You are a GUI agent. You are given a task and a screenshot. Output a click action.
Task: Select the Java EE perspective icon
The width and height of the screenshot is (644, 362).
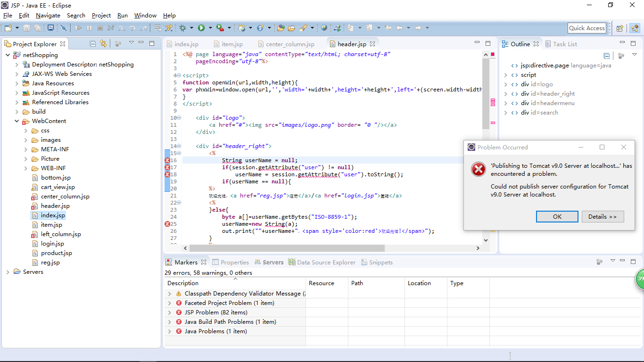(635, 28)
